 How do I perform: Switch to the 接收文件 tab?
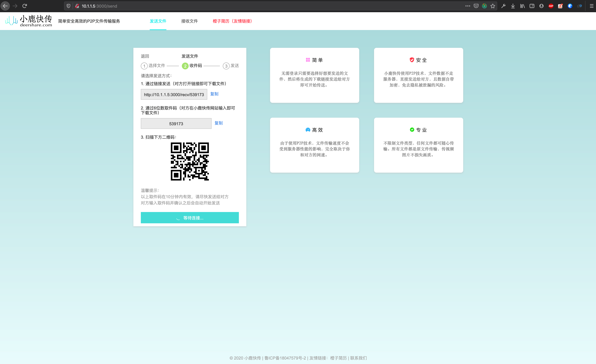point(189,21)
